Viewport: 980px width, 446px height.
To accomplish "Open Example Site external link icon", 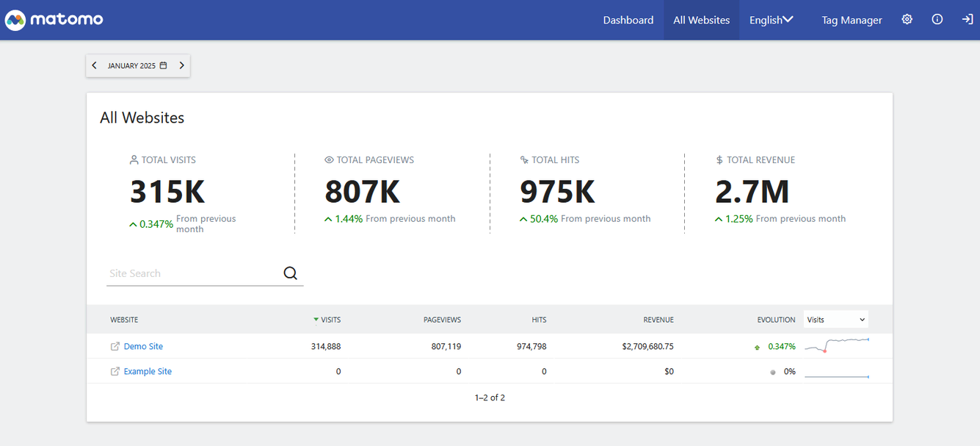I will pos(115,372).
